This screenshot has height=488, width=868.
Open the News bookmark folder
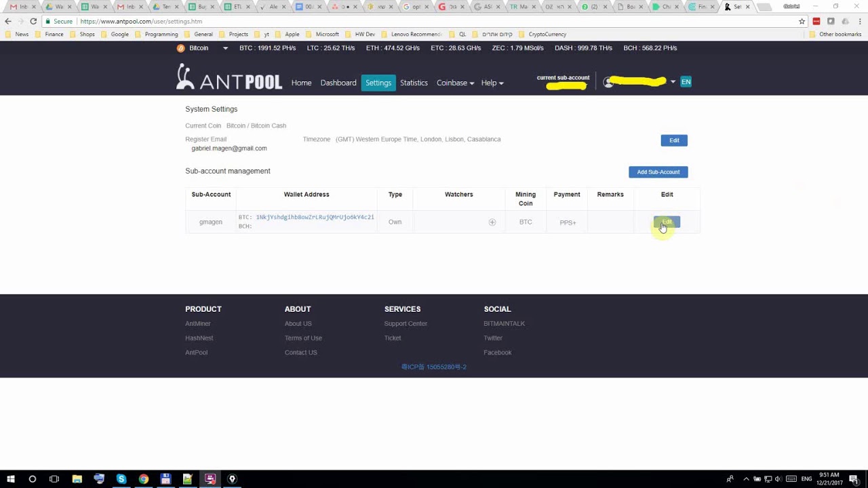pos(17,34)
